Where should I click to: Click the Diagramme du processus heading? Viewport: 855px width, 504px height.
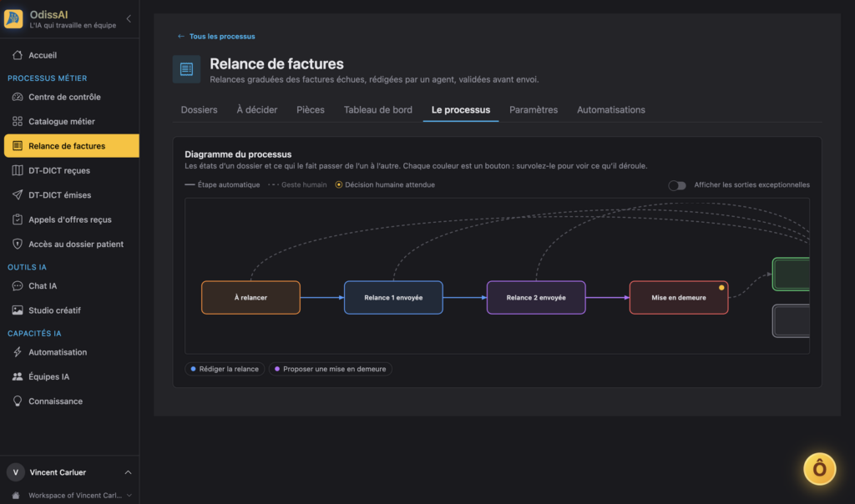(238, 154)
